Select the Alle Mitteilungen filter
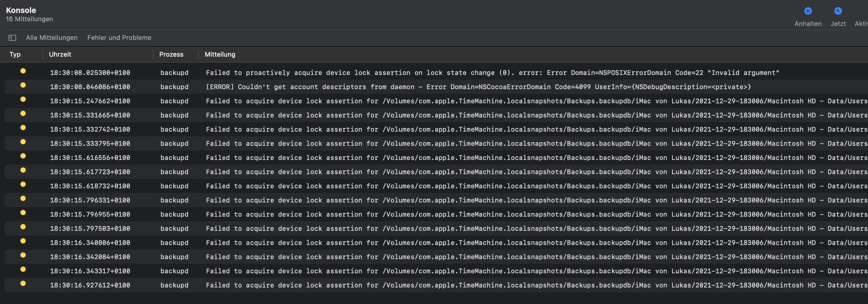This screenshot has height=304, width=868. [x=52, y=38]
